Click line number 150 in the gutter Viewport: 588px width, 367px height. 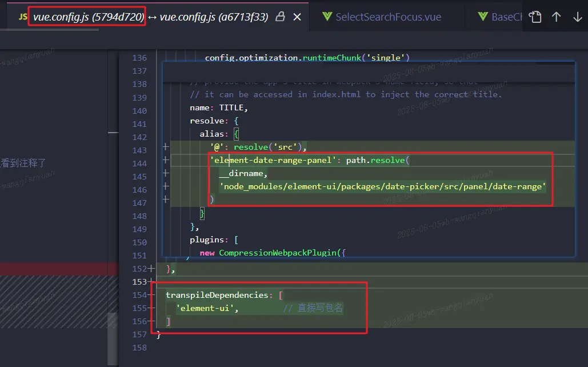click(139, 242)
